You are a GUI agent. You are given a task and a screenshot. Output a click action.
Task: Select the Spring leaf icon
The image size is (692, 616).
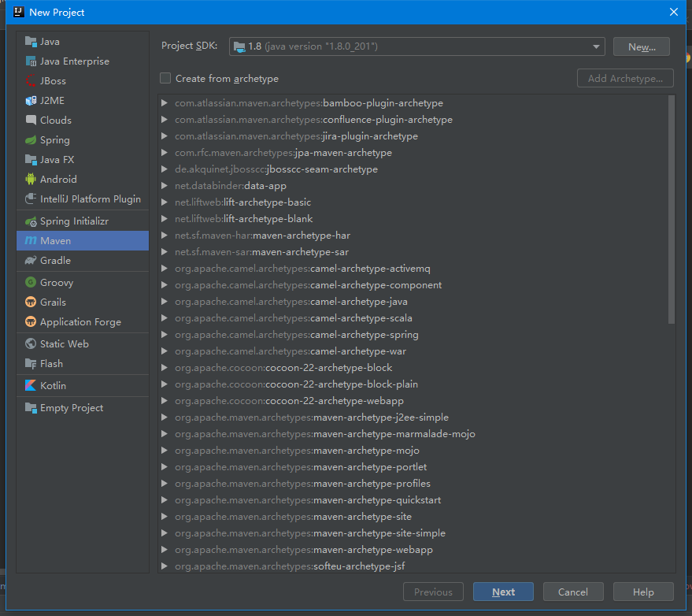pyautogui.click(x=31, y=140)
